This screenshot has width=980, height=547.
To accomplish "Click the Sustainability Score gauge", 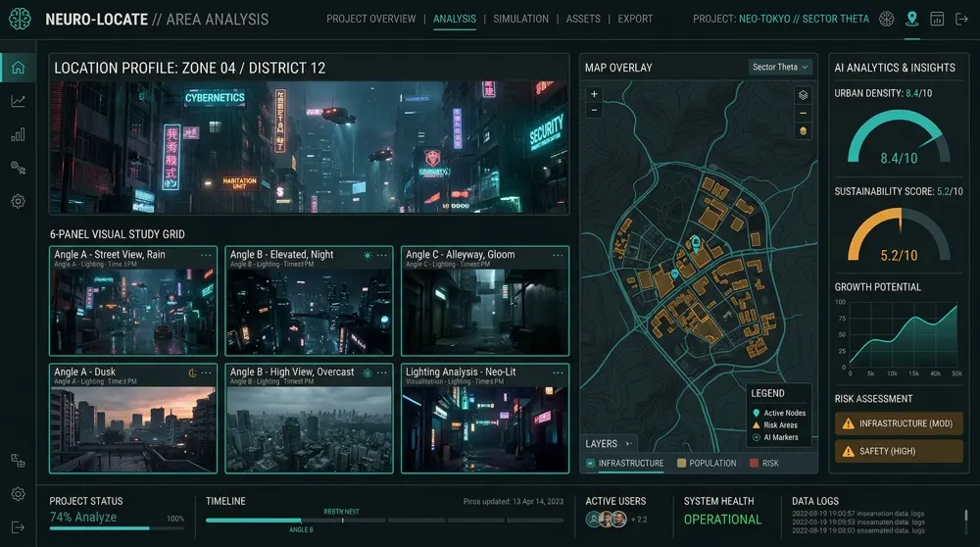I will click(x=899, y=235).
